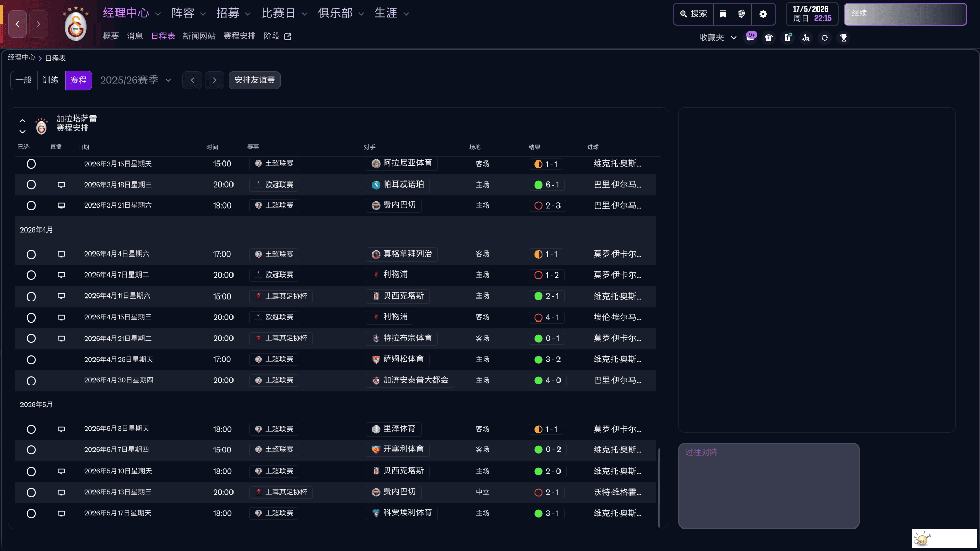Screen dimensions: 980x551
Task: Open the 俱乐部 menu
Action: pos(336,13)
